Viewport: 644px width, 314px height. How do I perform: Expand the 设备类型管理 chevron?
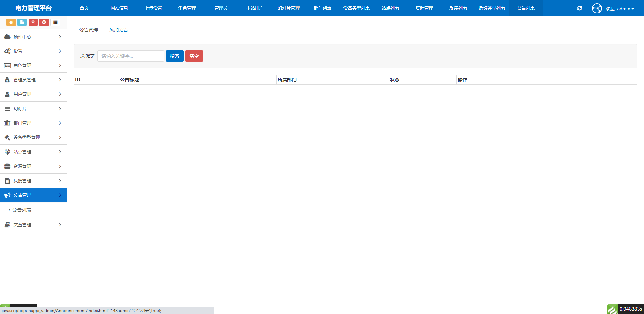(60, 137)
